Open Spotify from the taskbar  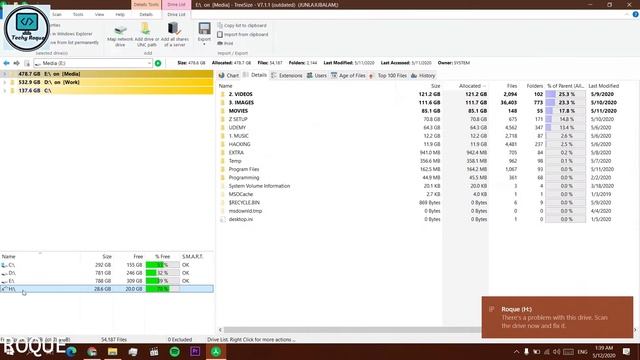click(x=175, y=351)
